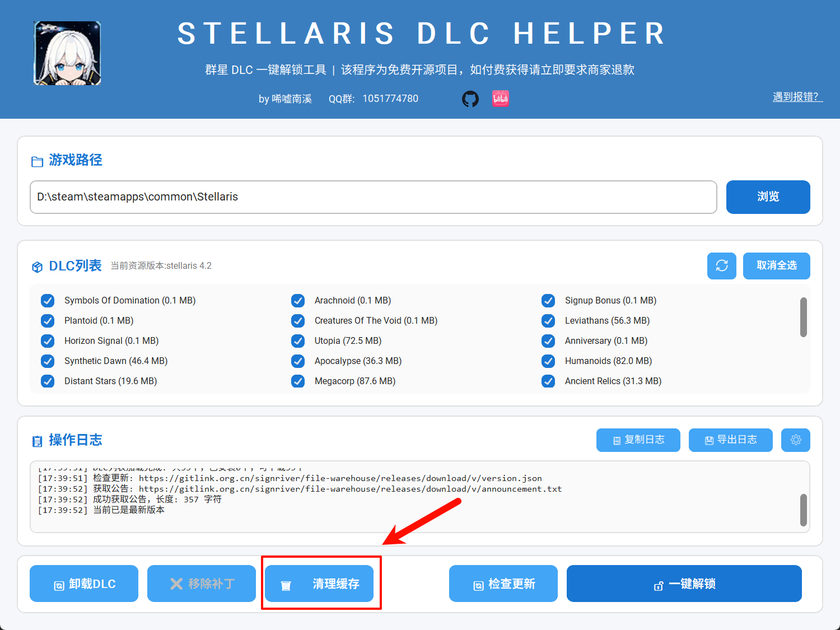This screenshot has height=630, width=840.
Task: Click the 当前已是最新版本 log line
Action: [x=101, y=510]
